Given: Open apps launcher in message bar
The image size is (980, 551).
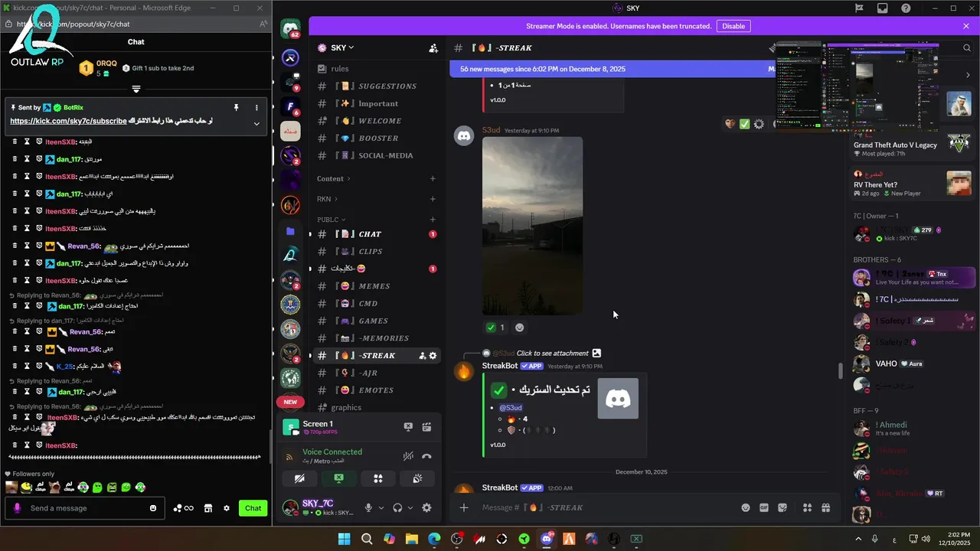Looking at the screenshot, I should [x=807, y=507].
